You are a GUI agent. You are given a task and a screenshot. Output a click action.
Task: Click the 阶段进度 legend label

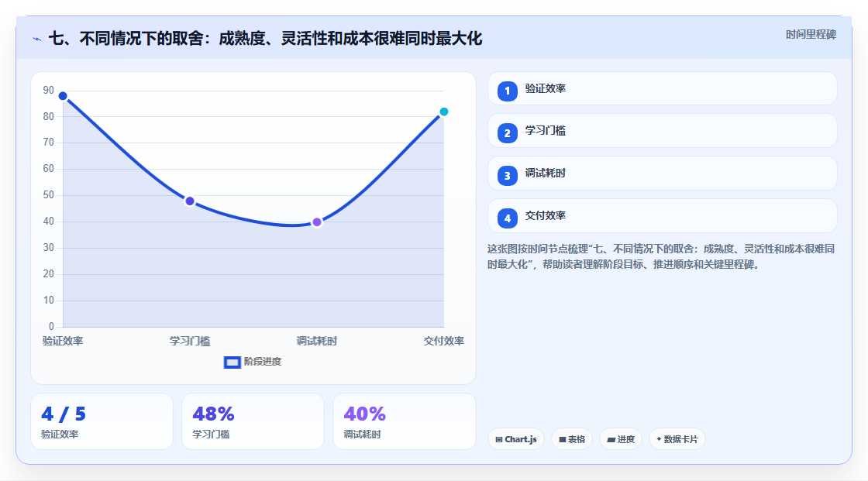263,362
